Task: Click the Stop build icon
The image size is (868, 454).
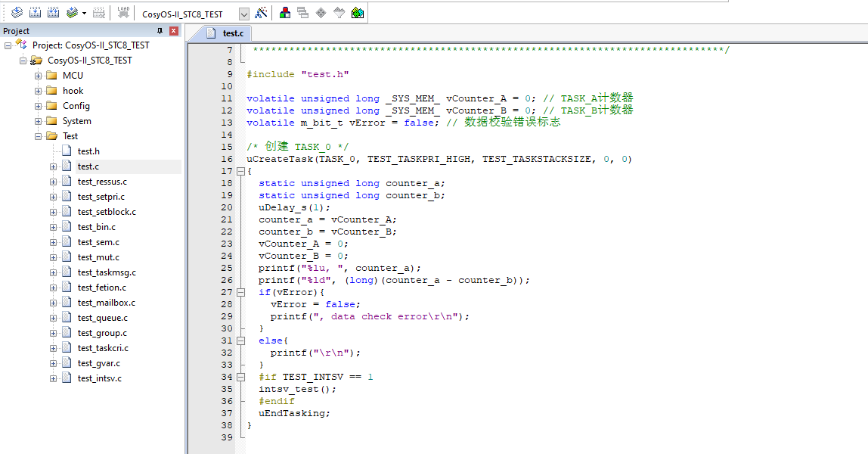Action: click(99, 12)
